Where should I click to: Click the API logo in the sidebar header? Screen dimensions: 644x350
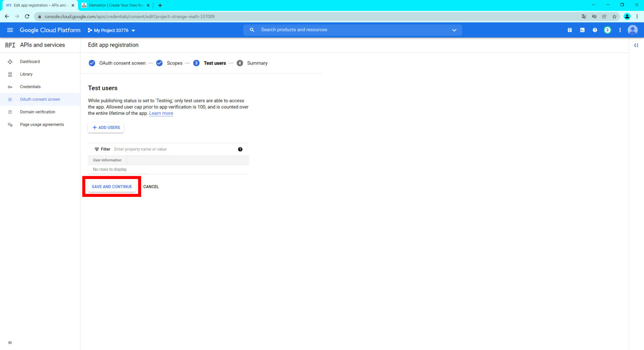coord(10,45)
